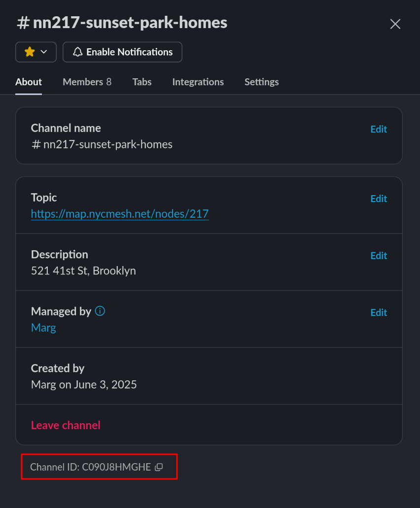Edit the channel description
This screenshot has height=508, width=420.
point(379,255)
